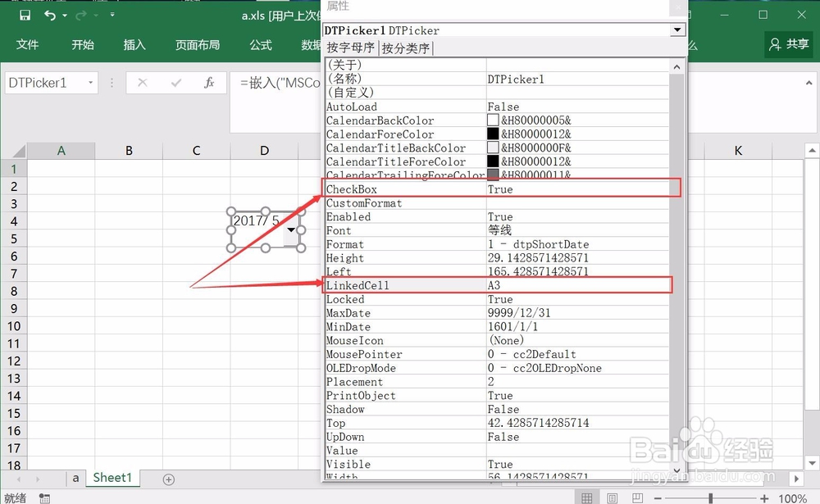
Task: Open the 页面布局 ribbon tab
Action: [x=197, y=45]
